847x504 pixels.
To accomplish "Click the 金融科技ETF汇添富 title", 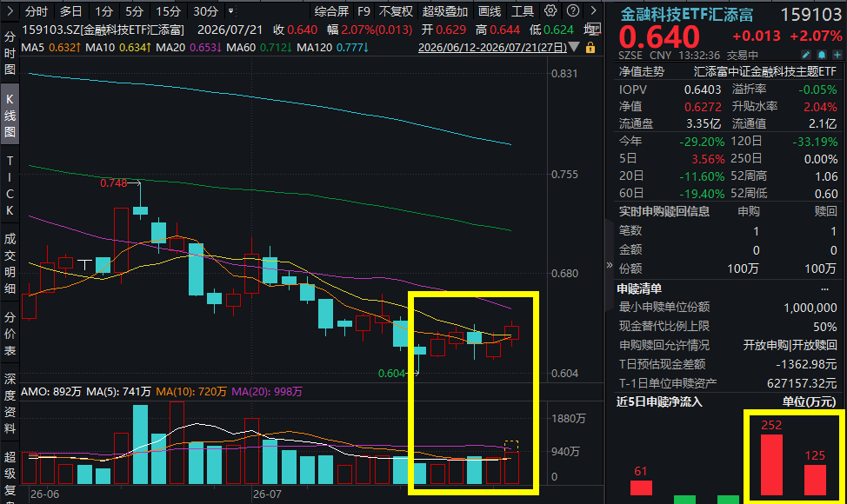I will point(687,15).
